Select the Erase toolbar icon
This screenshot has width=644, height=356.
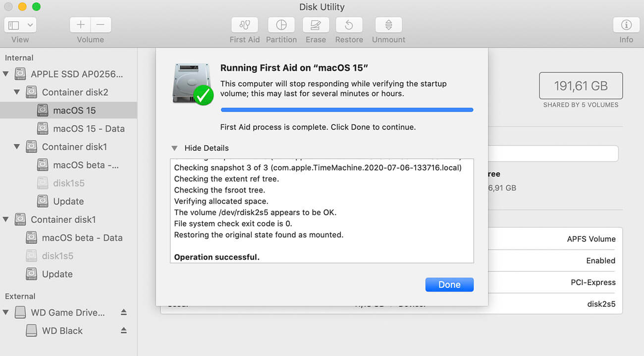click(316, 25)
